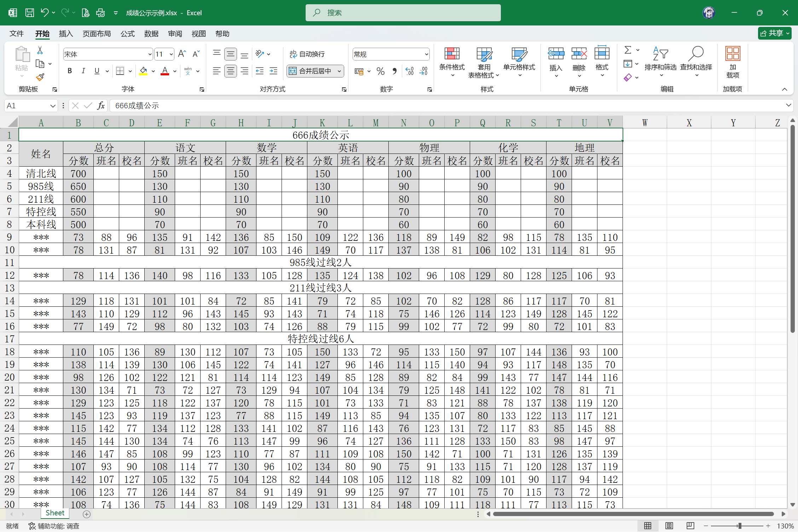Screen dimensions: 798x532
Task: Click the zoom level 130% button
Action: click(x=785, y=526)
